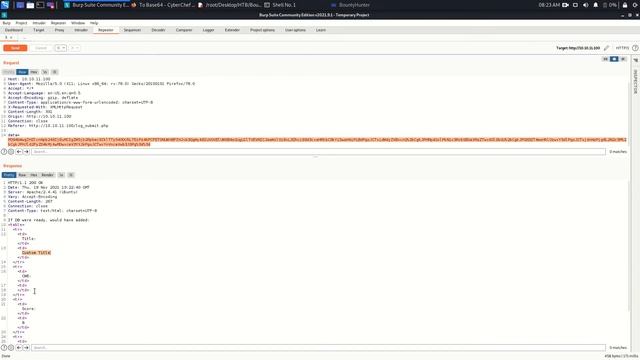
Task: Expand the Inspector side panel
Action: coord(635,82)
